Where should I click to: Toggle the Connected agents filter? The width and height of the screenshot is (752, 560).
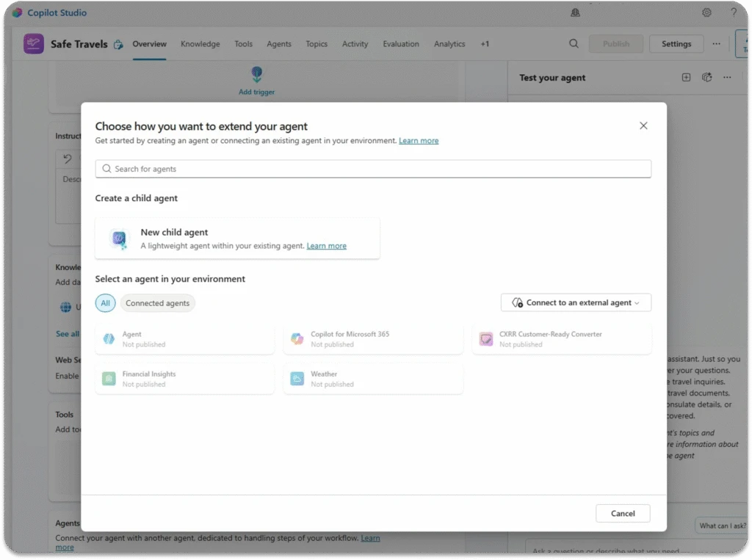pyautogui.click(x=157, y=302)
